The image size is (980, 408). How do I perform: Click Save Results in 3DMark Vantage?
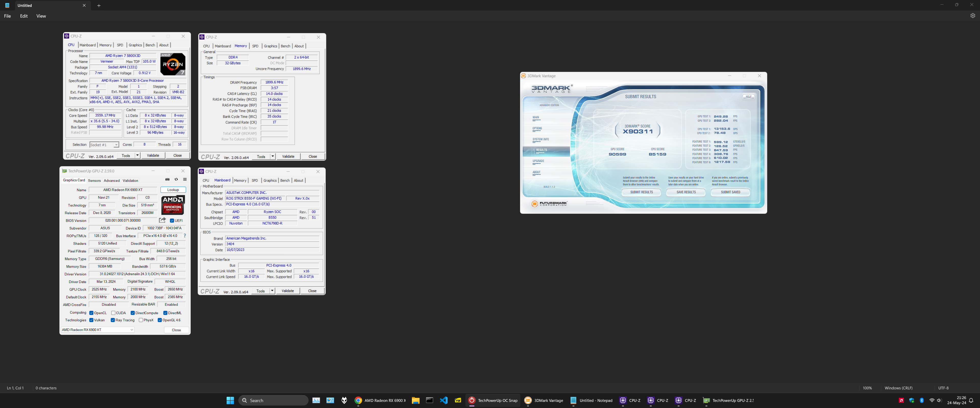tap(686, 193)
